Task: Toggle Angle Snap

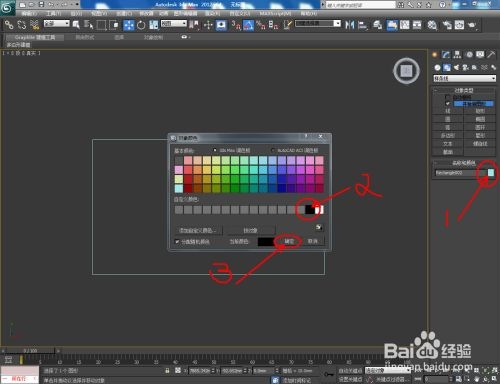Action: (x=248, y=25)
